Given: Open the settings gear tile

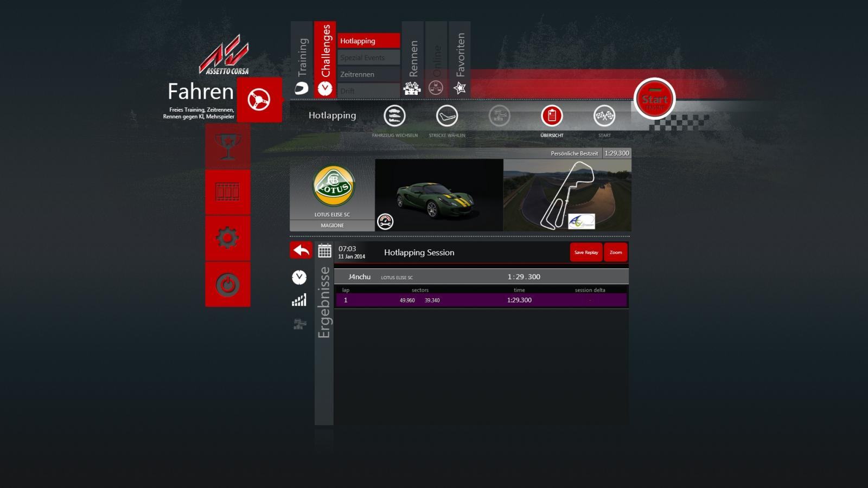Looking at the screenshot, I should [228, 238].
